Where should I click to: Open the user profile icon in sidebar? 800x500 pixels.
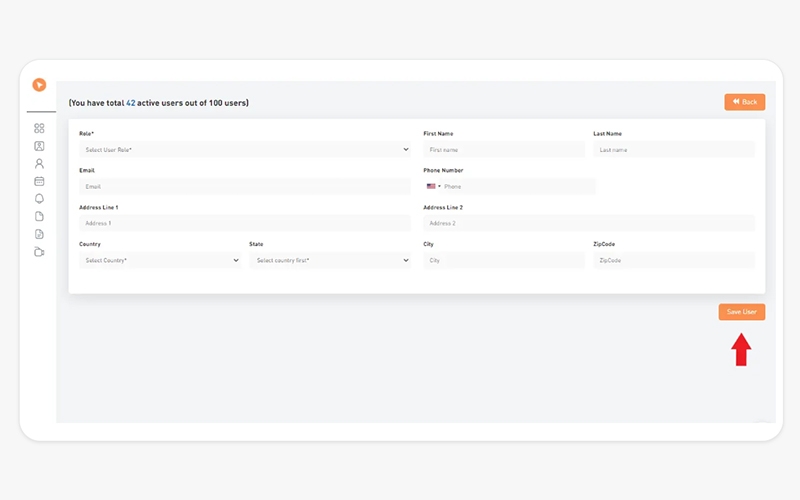[39, 163]
